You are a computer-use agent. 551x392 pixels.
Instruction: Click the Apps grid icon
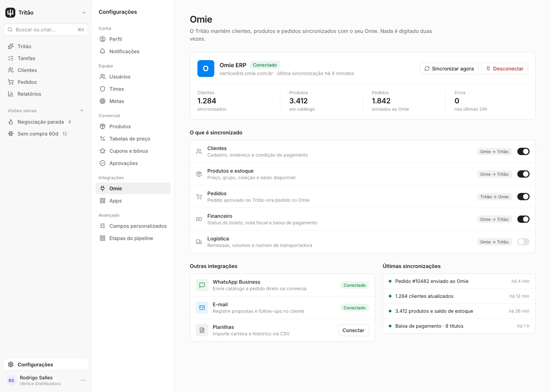coord(103,201)
